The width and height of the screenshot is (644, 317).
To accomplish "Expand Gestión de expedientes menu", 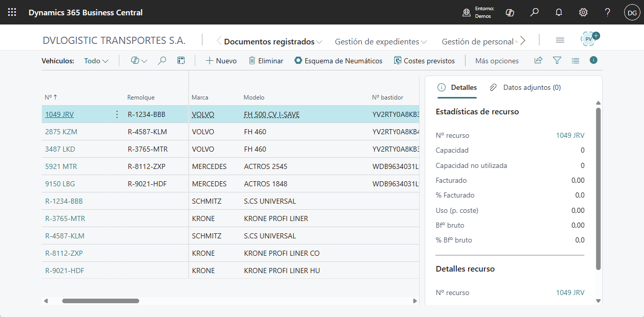I will pos(381,42).
